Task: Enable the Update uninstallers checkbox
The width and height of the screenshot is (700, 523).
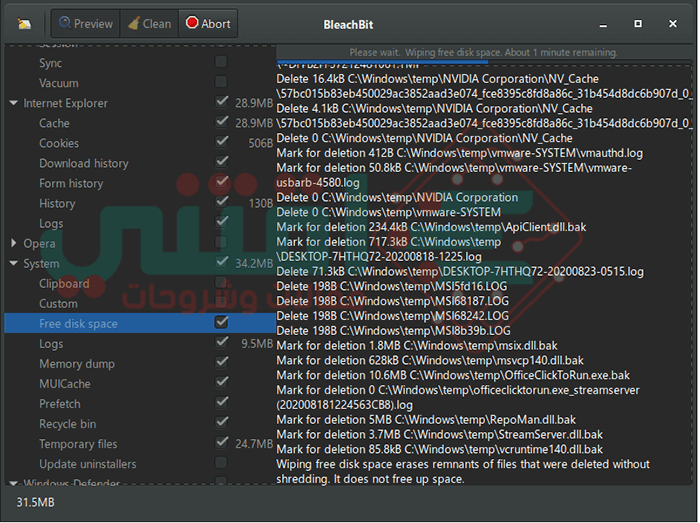Action: click(221, 462)
